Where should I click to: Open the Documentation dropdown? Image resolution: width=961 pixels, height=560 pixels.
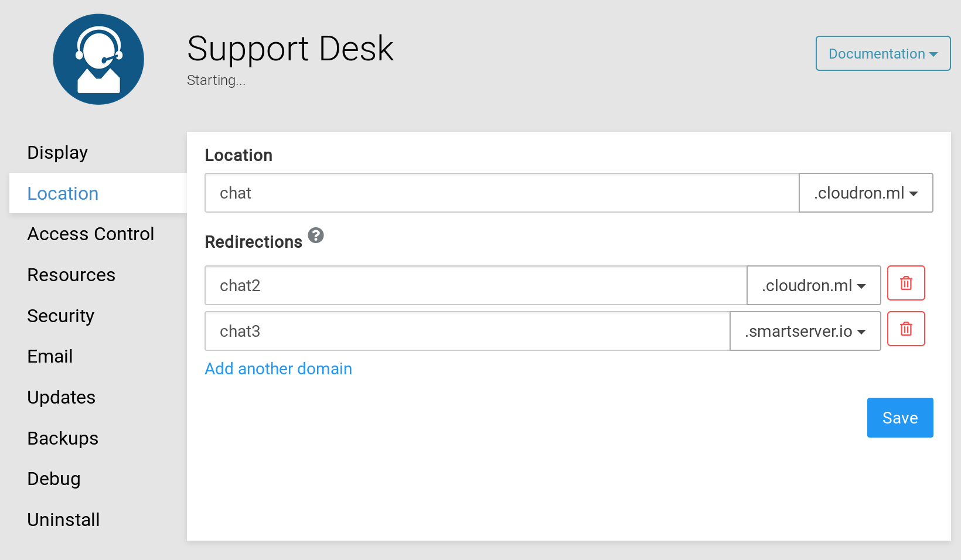[882, 54]
